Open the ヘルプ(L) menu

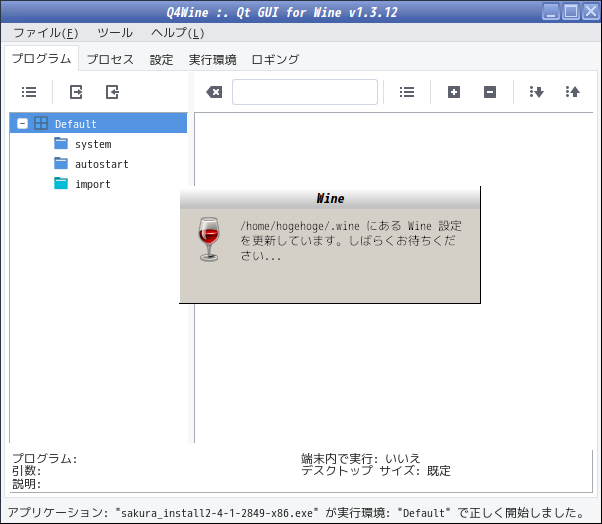tap(177, 33)
